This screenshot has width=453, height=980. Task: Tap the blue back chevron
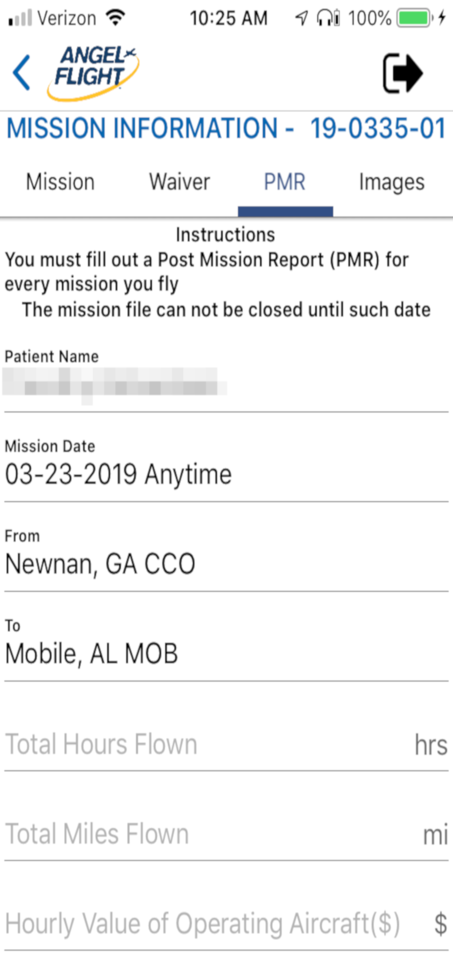pyautogui.click(x=22, y=73)
